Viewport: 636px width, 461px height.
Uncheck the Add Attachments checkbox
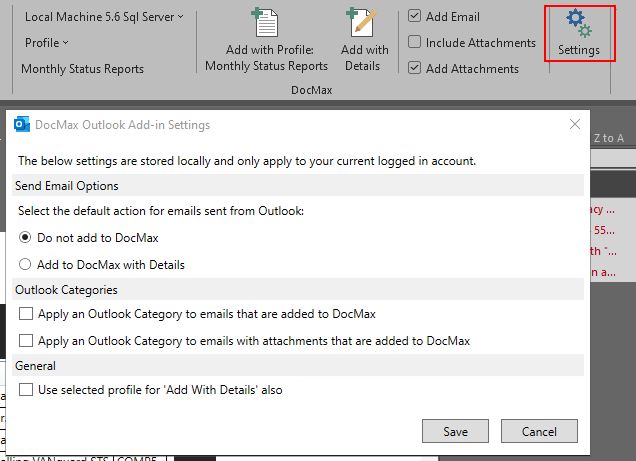[x=415, y=69]
